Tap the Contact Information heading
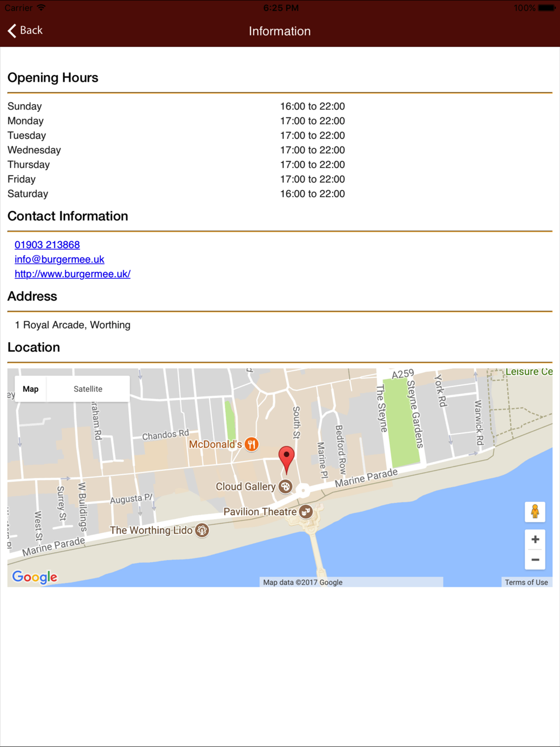Viewport: 560px width, 747px height. click(68, 216)
